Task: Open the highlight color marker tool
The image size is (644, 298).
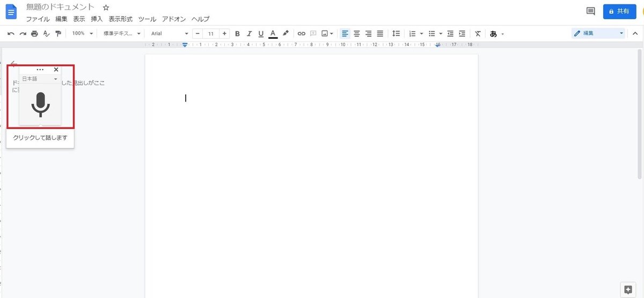Action: click(286, 33)
